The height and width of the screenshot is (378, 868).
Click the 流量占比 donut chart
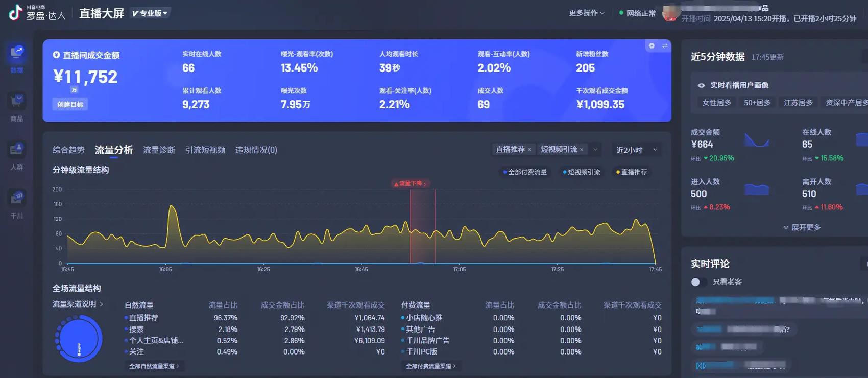78,339
